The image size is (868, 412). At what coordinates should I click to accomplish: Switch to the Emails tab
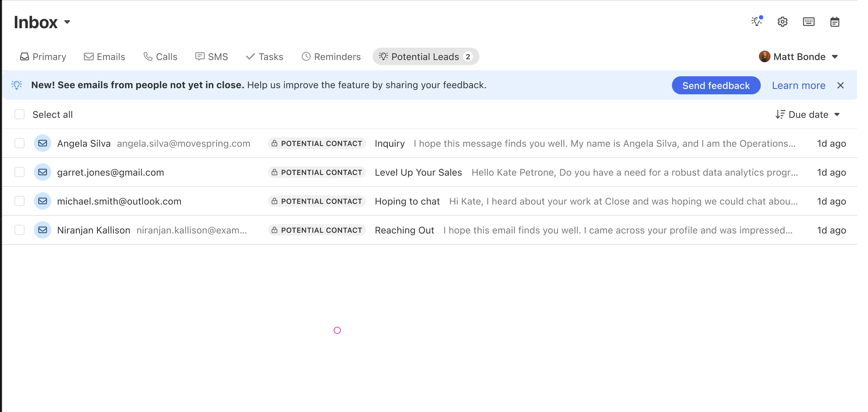tap(104, 57)
